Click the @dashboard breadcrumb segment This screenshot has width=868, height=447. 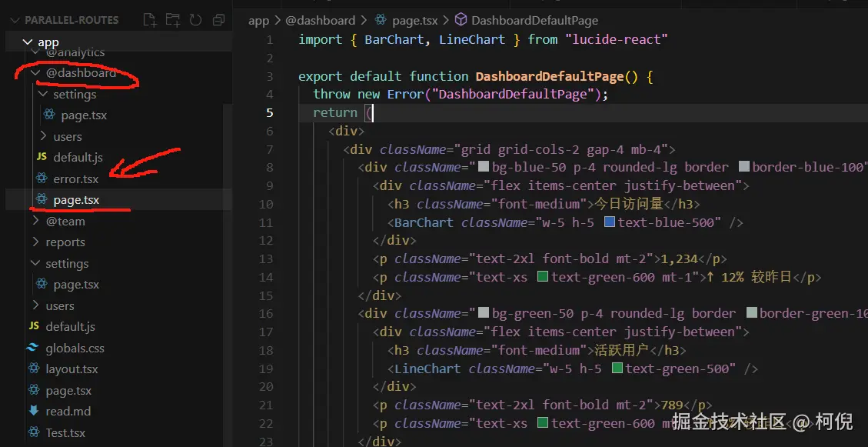(x=320, y=21)
